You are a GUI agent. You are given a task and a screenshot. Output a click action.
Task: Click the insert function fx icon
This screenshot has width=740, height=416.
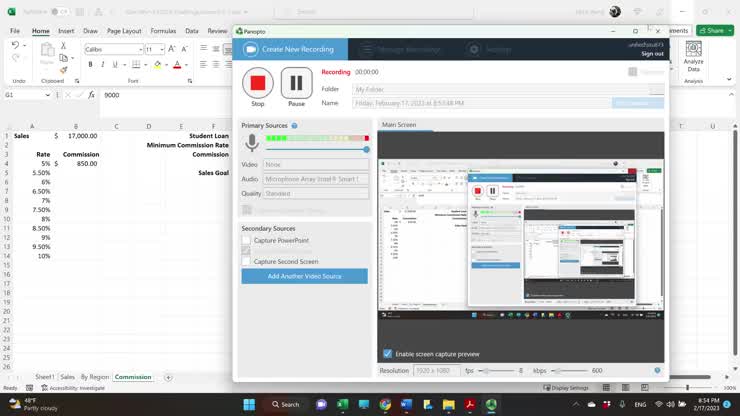[92, 95]
